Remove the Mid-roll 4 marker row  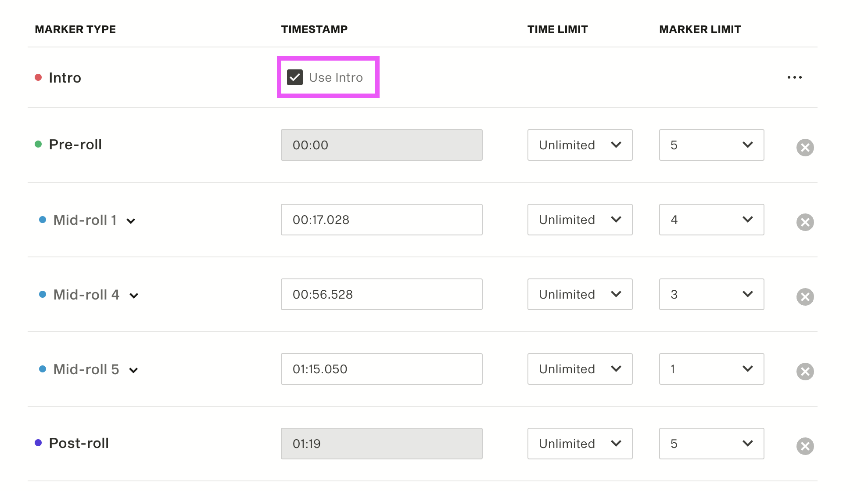point(805,297)
